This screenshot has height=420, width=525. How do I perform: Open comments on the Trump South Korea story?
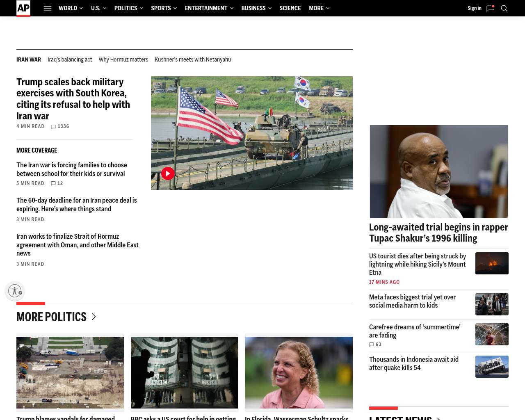60,126
